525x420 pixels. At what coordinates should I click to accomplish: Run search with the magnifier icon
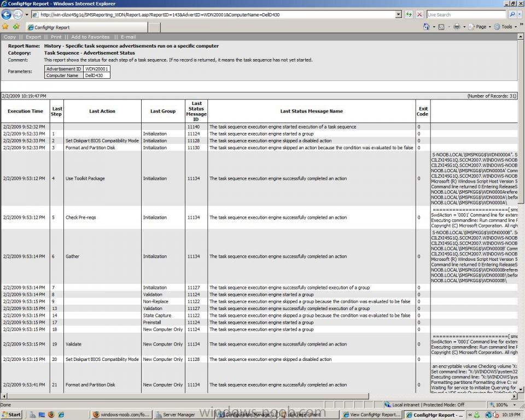coord(512,14)
